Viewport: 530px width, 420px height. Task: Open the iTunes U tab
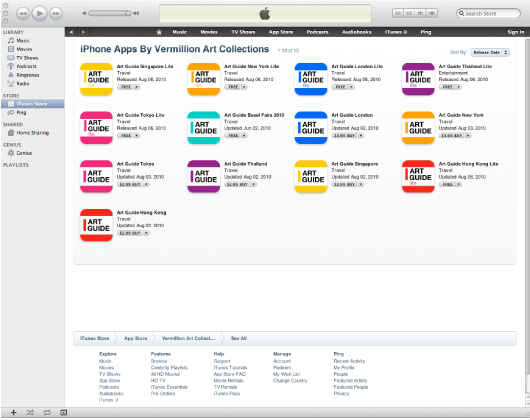pyautogui.click(x=396, y=32)
